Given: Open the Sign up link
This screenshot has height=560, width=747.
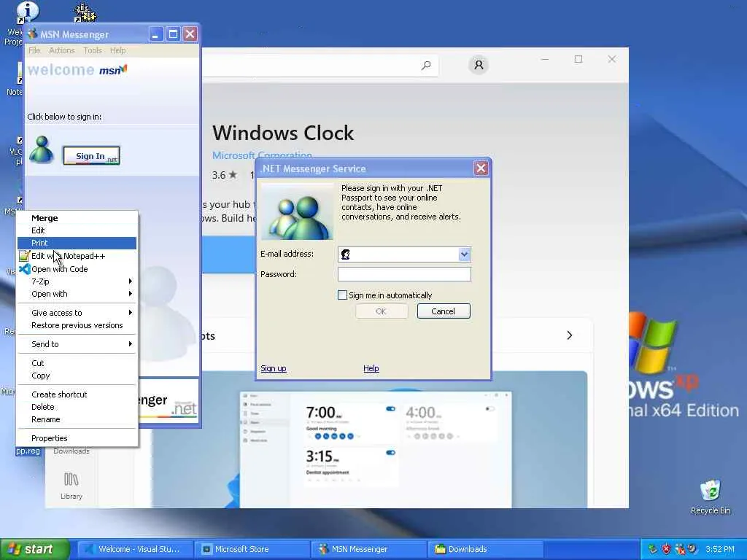Looking at the screenshot, I should coord(274,368).
